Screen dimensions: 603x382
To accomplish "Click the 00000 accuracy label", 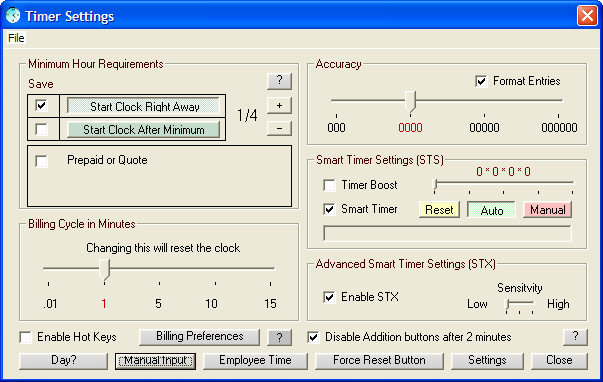I will (x=484, y=128).
